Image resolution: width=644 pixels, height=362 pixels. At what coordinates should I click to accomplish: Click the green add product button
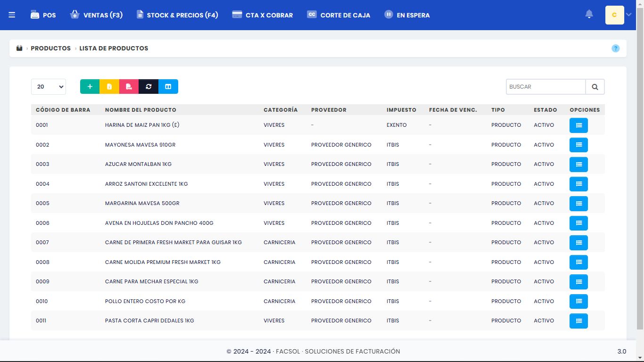(x=90, y=87)
